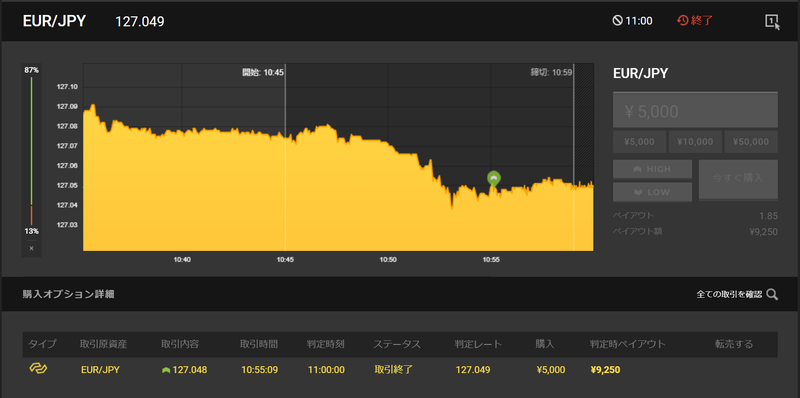Click the green up-arrow icon beside 127.048

click(x=166, y=370)
